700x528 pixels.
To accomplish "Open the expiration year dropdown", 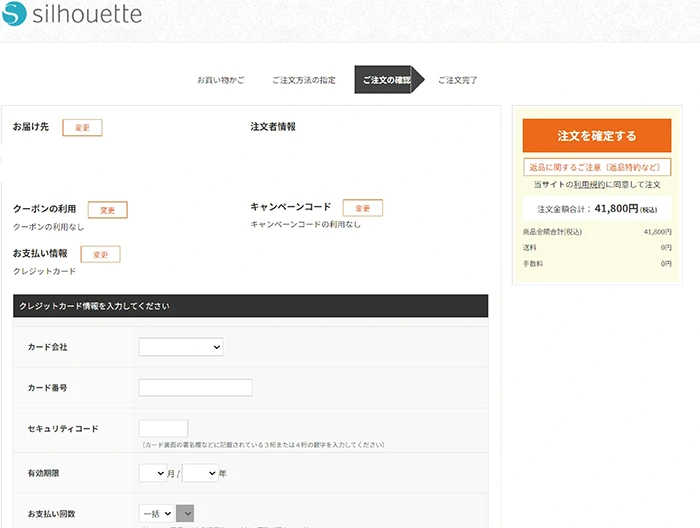I will [199, 473].
